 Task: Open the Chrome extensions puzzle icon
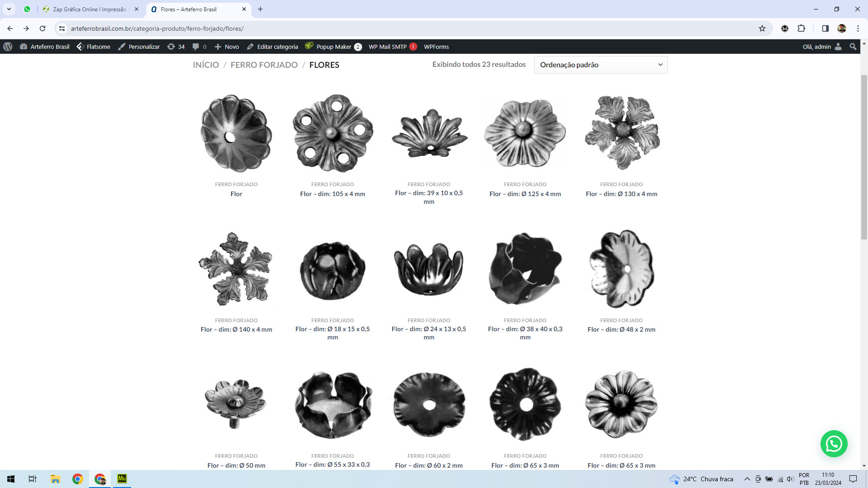coord(801,28)
